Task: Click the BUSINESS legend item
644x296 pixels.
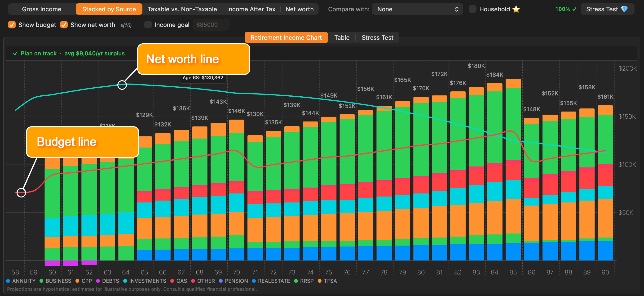Action: [x=55, y=281]
